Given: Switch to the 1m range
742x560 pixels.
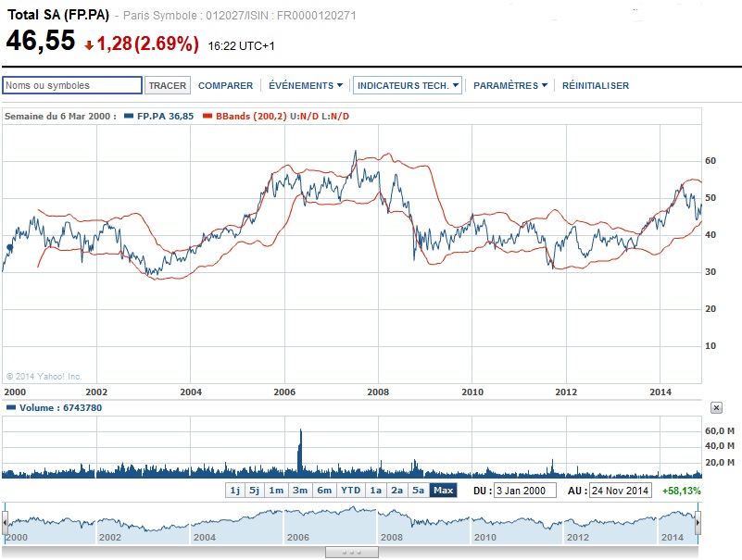Looking at the screenshot, I should tap(276, 491).
